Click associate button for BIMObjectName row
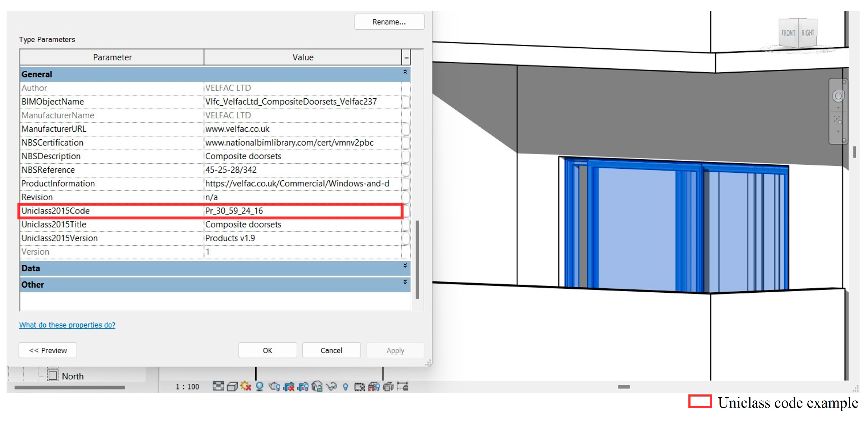The width and height of the screenshot is (868, 421). (406, 102)
